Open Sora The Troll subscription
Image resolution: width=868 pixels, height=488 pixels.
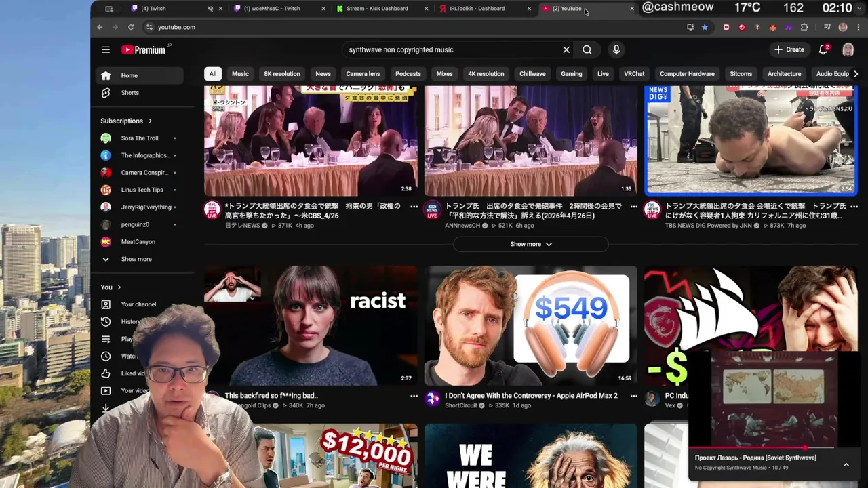pos(138,138)
